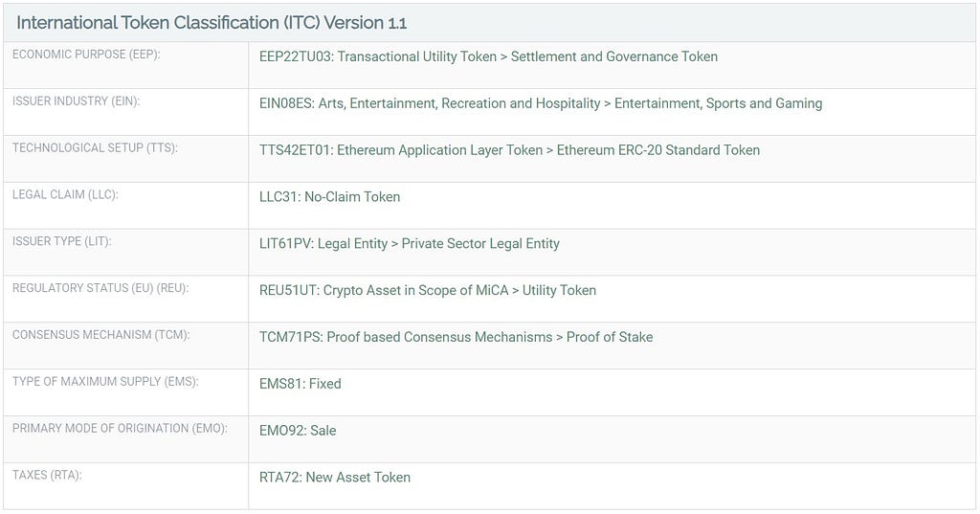Image resolution: width=980 pixels, height=514 pixels.
Task: Select the LEGAL CLAIM (LLC) label
Action: [65, 194]
